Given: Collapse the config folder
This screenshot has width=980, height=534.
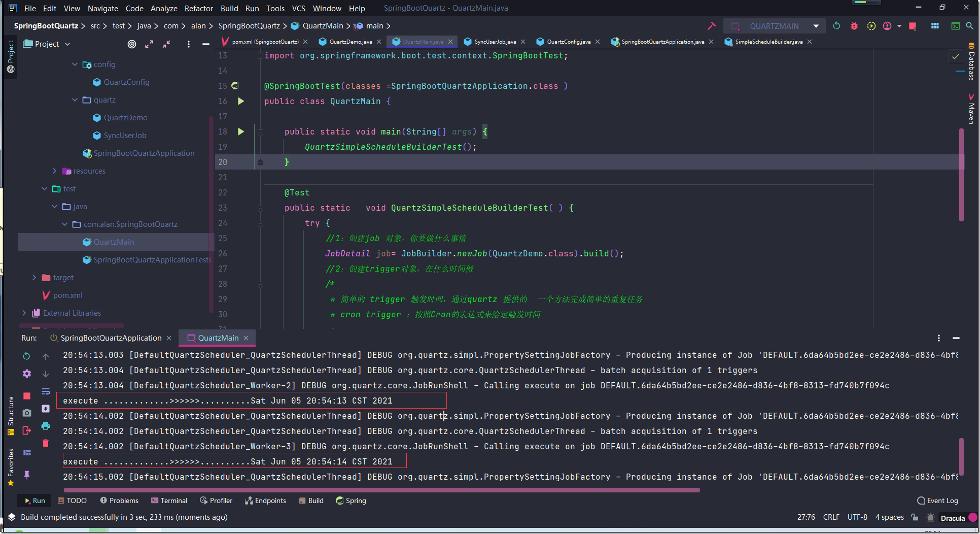Looking at the screenshot, I should (x=75, y=64).
